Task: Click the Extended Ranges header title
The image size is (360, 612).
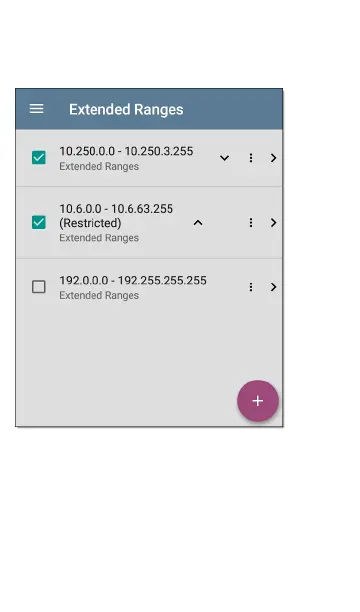Action: (126, 109)
